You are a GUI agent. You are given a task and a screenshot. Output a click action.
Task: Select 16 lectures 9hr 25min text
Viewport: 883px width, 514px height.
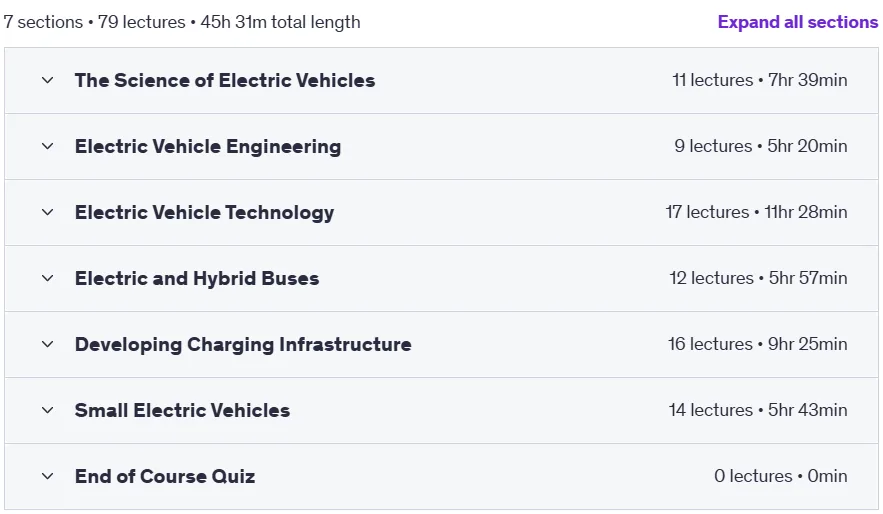click(757, 344)
